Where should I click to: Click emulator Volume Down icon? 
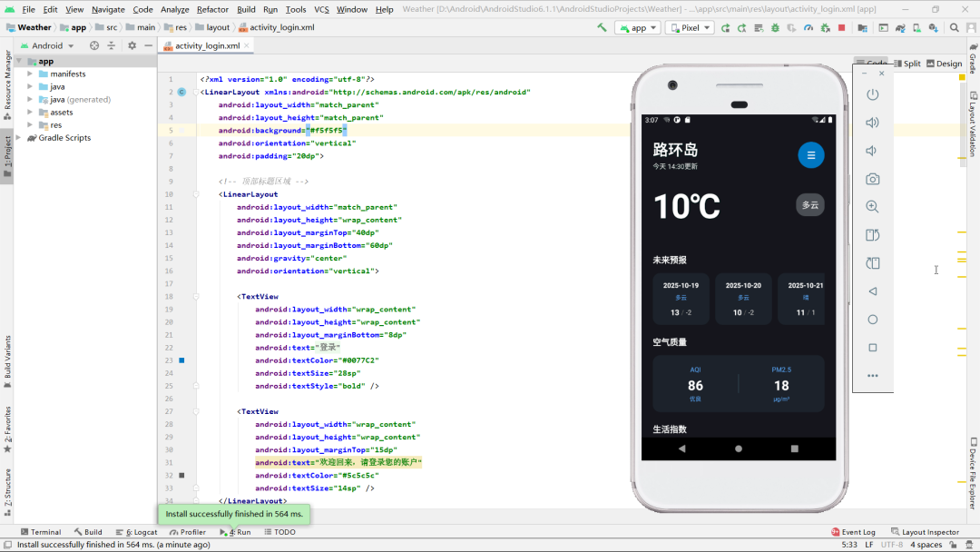pyautogui.click(x=871, y=151)
